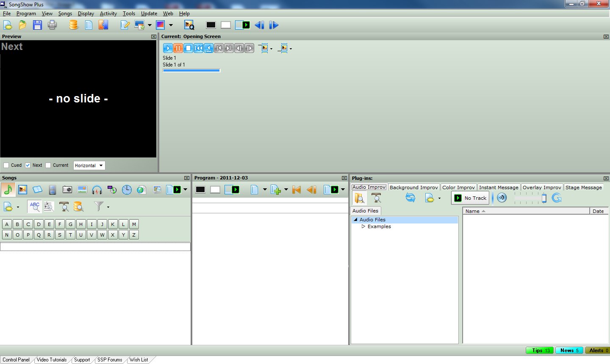Open the color gradient dropdown arrow in toolbar
The image size is (610, 364).
171,25
